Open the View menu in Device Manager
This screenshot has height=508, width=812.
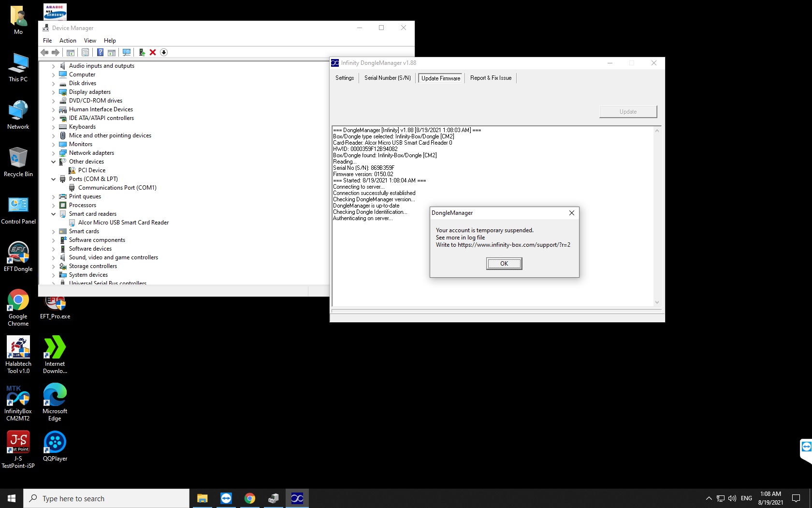coord(90,41)
